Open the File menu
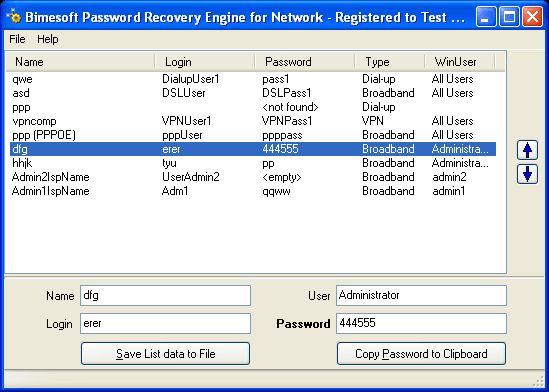549x392 pixels. click(17, 39)
